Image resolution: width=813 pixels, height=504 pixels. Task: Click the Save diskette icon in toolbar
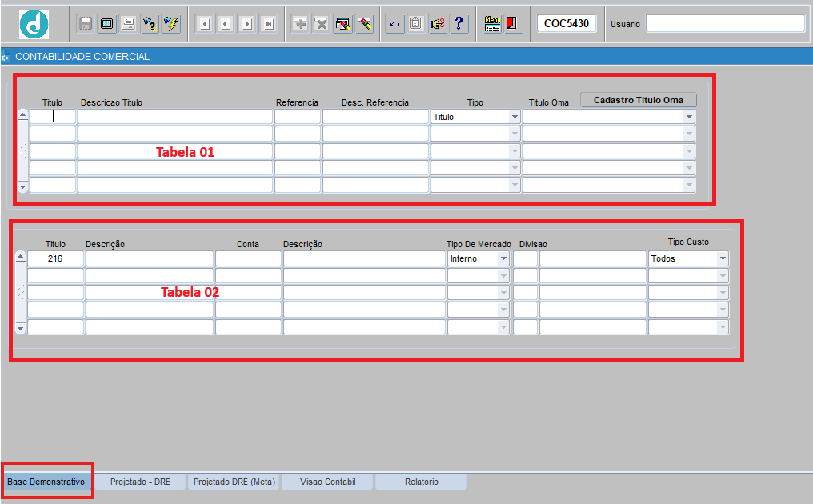(x=86, y=24)
